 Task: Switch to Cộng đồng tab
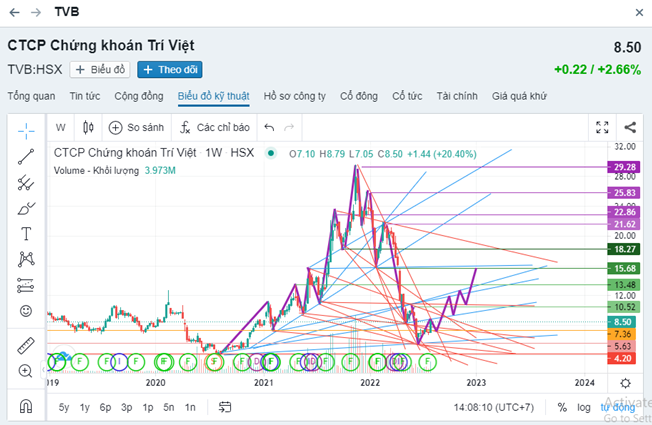pyautogui.click(x=139, y=96)
